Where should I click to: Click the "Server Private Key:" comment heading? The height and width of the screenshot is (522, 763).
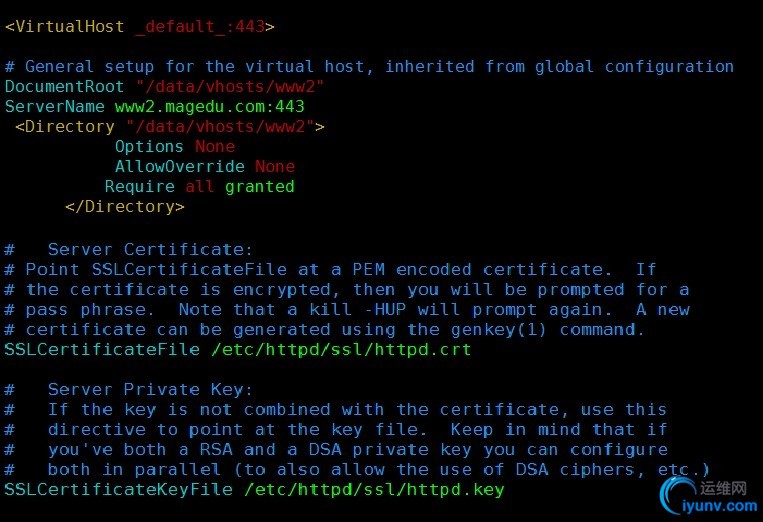point(150,389)
